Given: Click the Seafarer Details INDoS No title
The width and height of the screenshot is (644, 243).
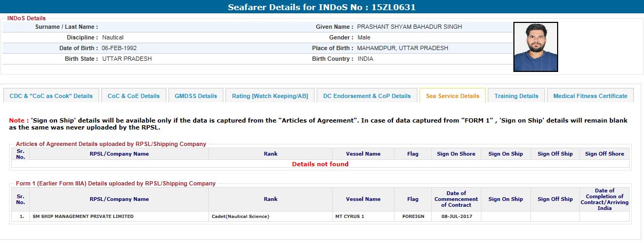Looking at the screenshot, I should click(321, 7).
